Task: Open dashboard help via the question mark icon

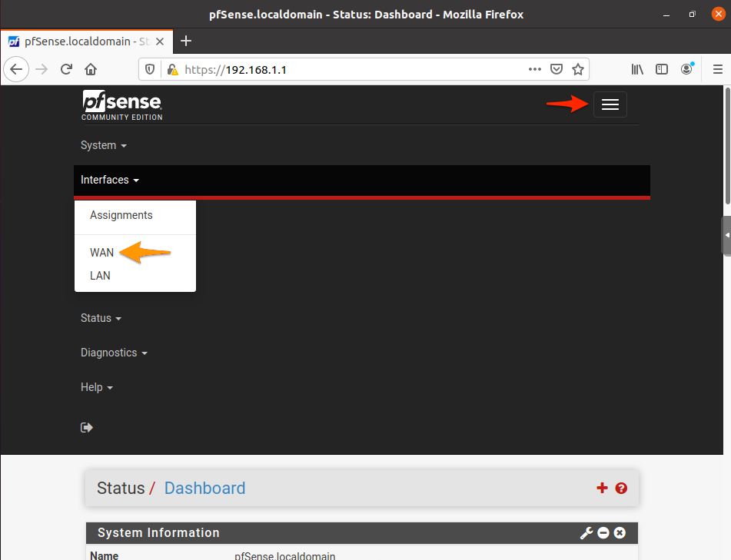Action: tap(621, 488)
